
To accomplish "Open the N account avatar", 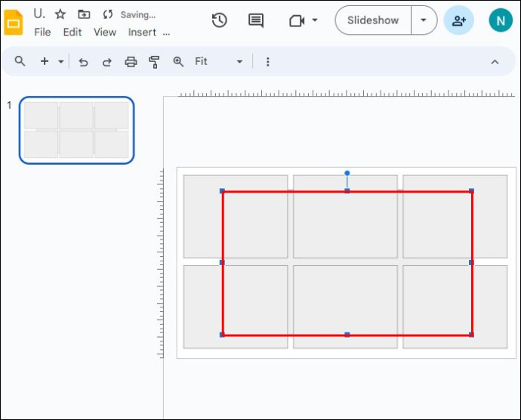I will coord(501,20).
